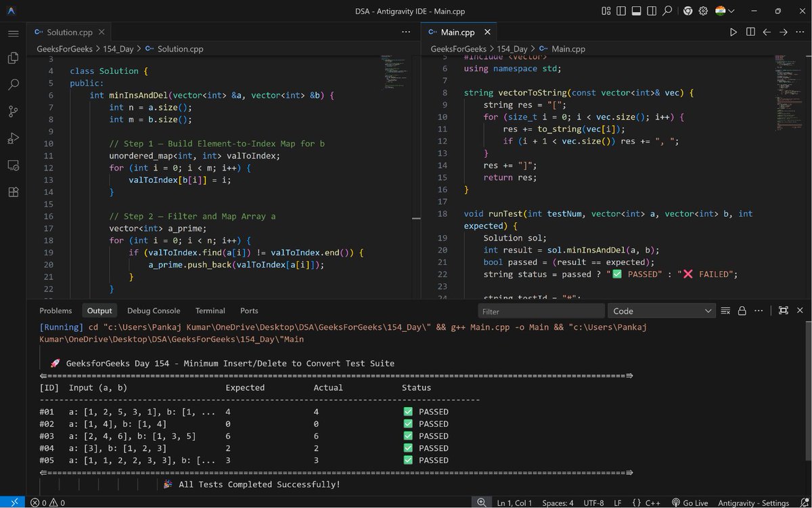The height and width of the screenshot is (508, 812).
Task: Click the output Filter input field
Action: pos(541,311)
